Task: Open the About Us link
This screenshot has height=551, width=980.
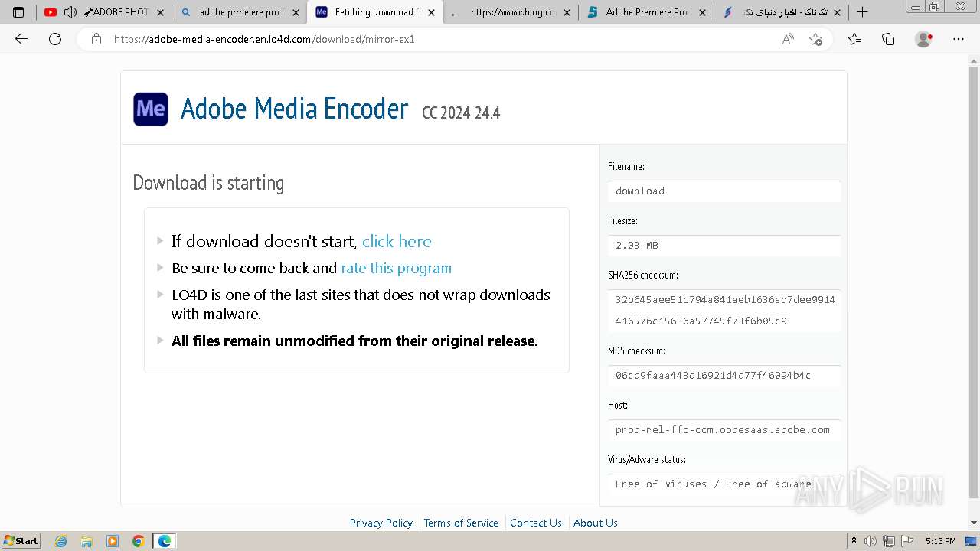Action: tap(596, 523)
